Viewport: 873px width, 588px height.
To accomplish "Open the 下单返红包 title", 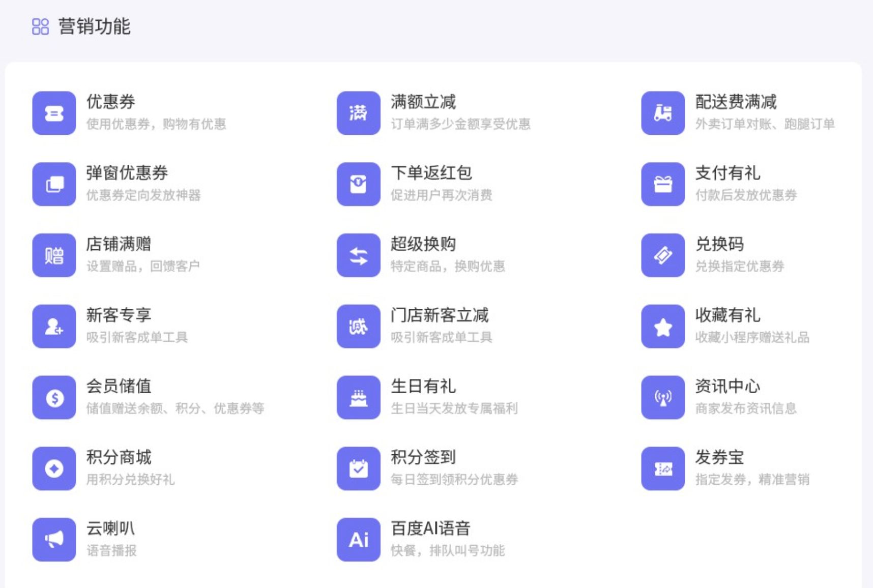I will click(x=431, y=173).
